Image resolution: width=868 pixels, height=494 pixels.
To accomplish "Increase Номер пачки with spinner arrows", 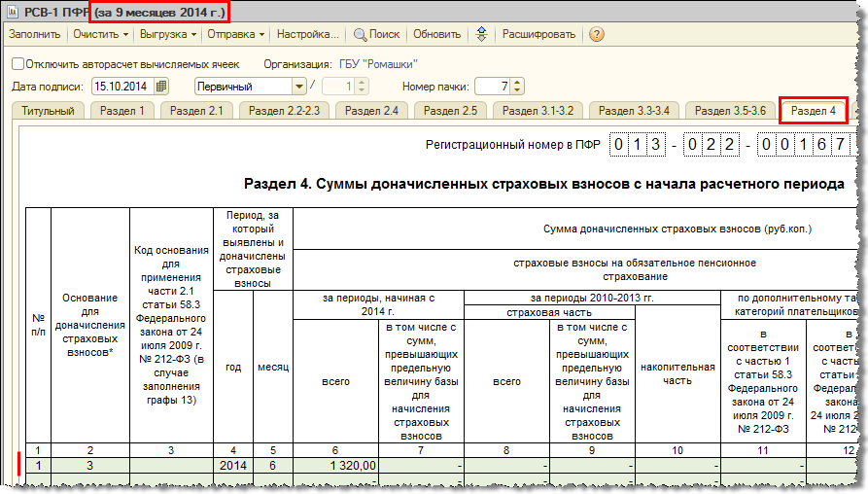I will coord(517,83).
